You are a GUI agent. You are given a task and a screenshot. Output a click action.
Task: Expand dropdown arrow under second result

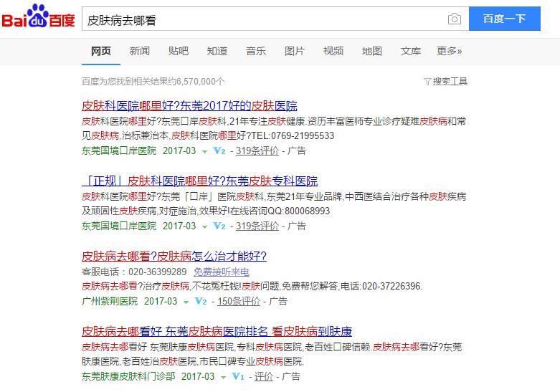(x=204, y=227)
